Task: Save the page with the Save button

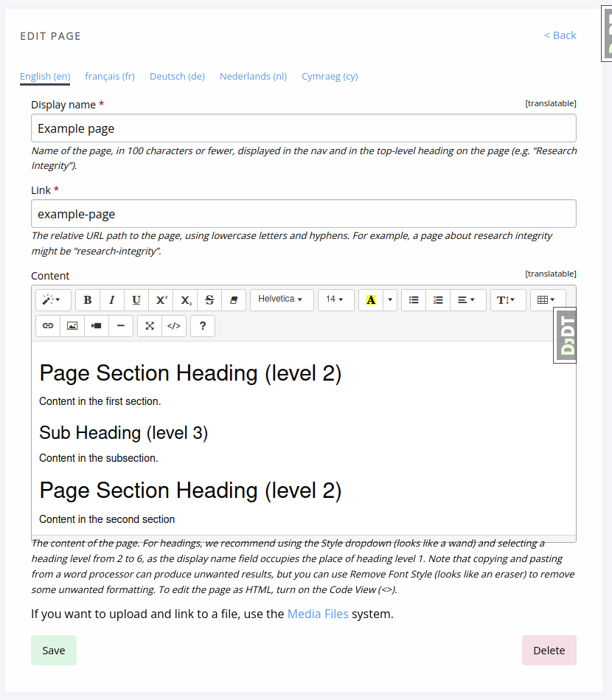Action: coord(54,651)
